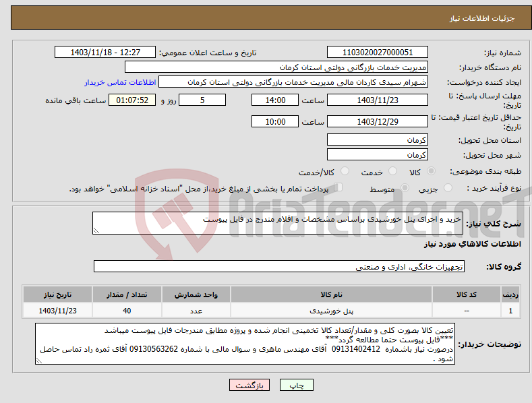The width and height of the screenshot is (532, 403).
Task: Click the اطلاعات کالاهای مورد نیاز heading
Action: click(472, 244)
